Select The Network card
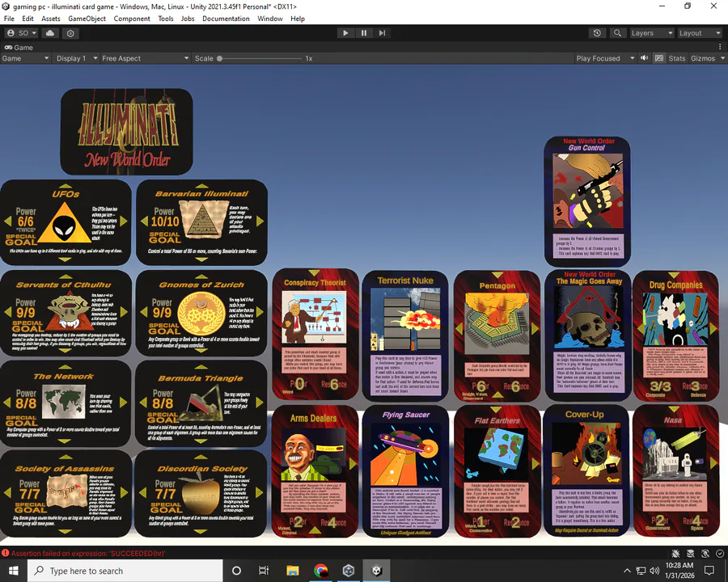This screenshot has height=582, width=728. 66,404
